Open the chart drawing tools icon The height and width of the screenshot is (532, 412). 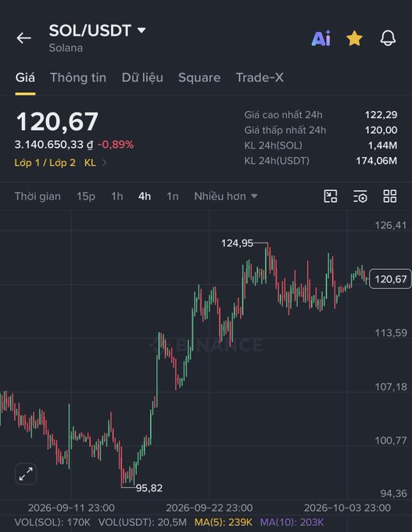330,196
